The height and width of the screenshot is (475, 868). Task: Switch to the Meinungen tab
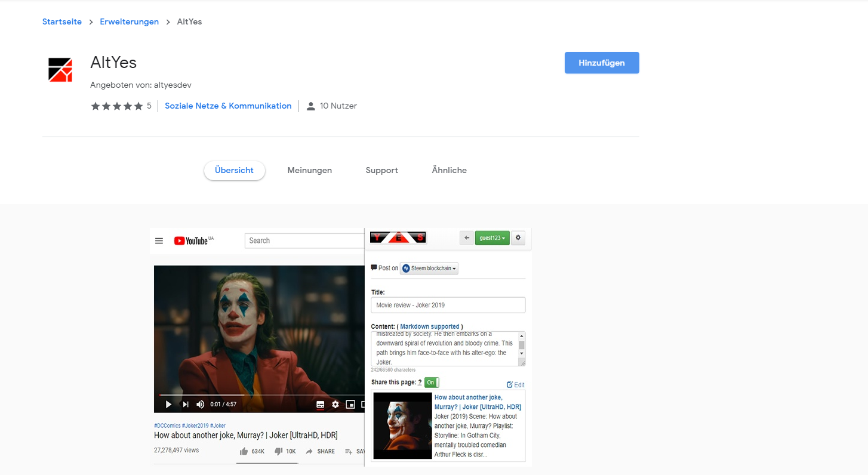(310, 170)
